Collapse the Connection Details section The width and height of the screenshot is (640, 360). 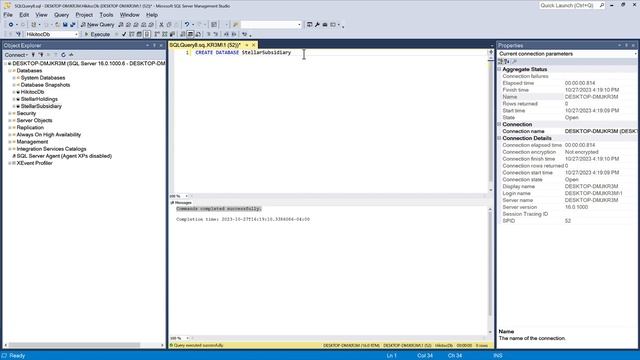pyautogui.click(x=499, y=138)
